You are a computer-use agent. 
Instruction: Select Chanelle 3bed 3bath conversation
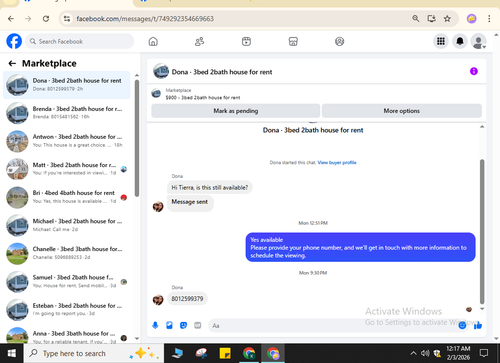click(67, 253)
